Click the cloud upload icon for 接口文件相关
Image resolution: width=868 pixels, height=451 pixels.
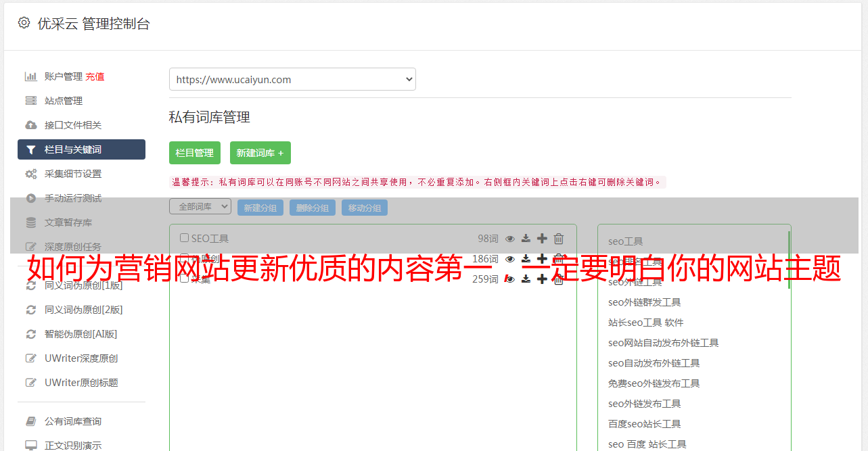[31, 125]
